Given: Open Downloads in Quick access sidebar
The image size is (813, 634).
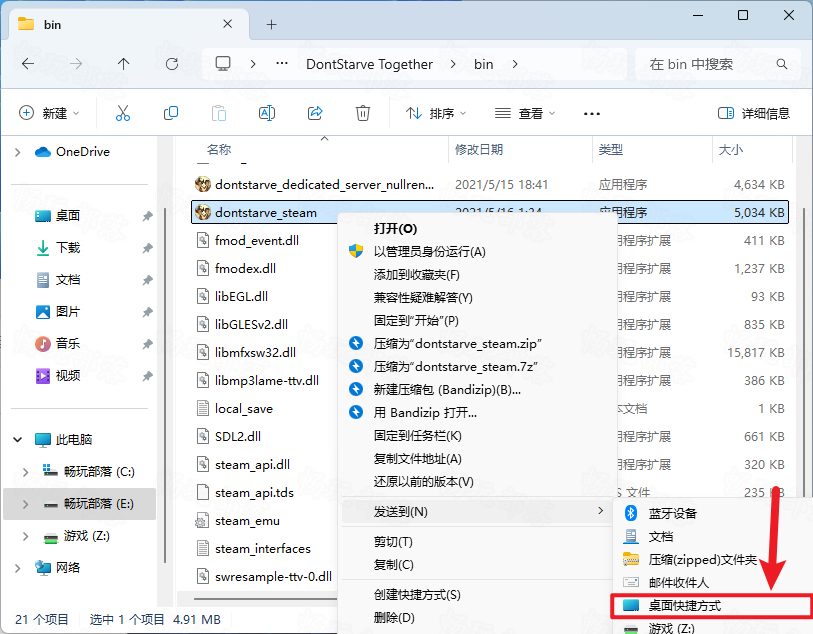Looking at the screenshot, I should [67, 248].
